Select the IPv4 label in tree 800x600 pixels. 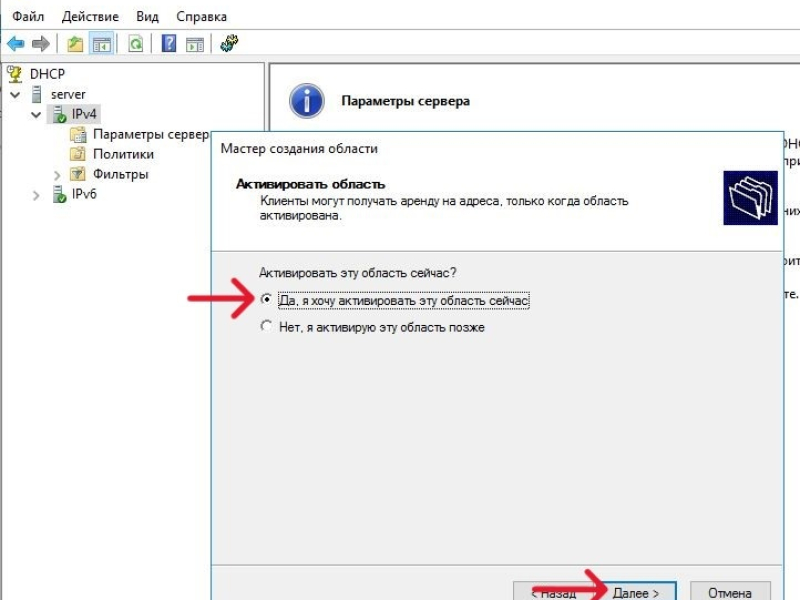[84, 114]
